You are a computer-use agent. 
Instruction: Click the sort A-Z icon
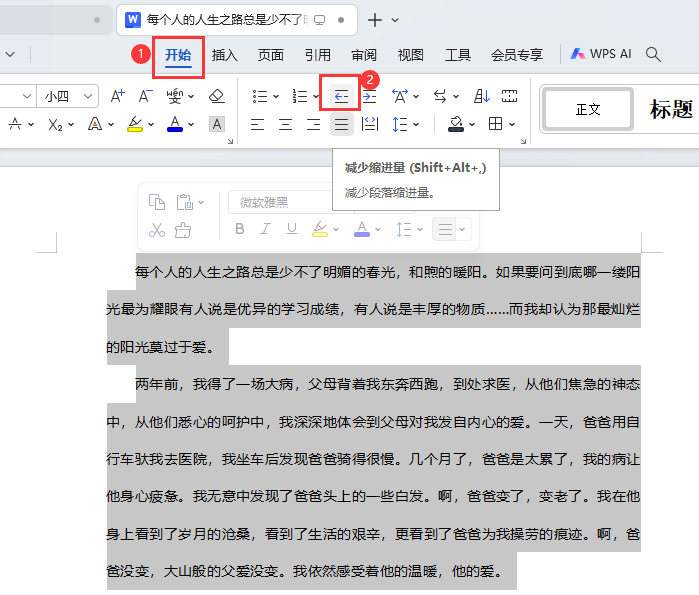pyautogui.click(x=482, y=96)
